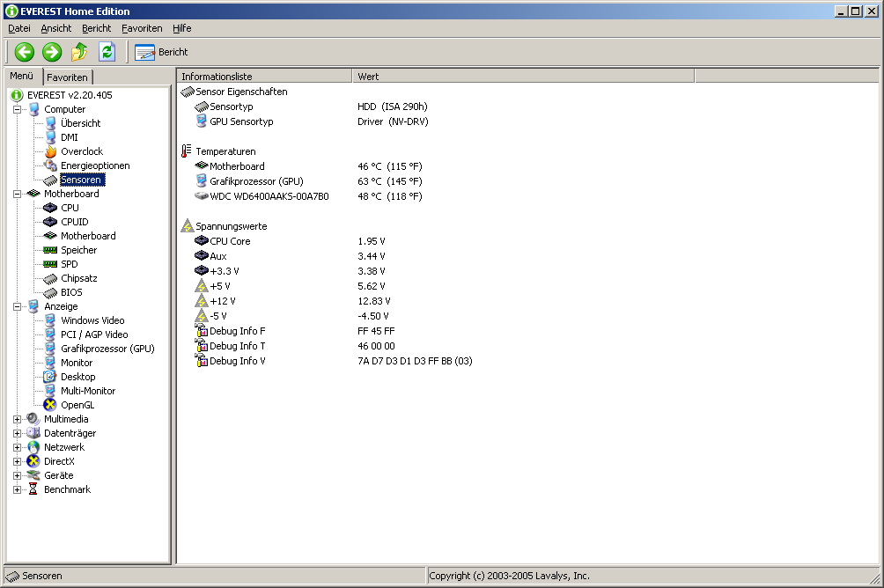Click the Bericht report toolbar button

[161, 52]
